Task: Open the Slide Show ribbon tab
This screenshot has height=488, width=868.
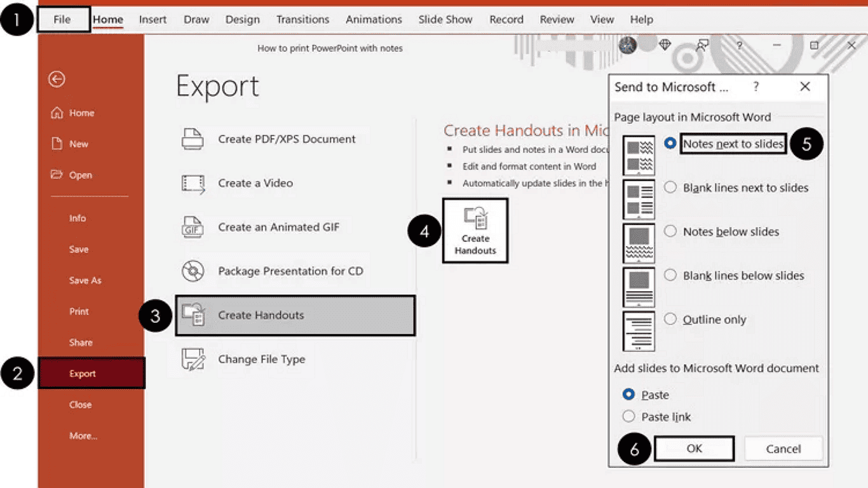Action: coord(445,19)
